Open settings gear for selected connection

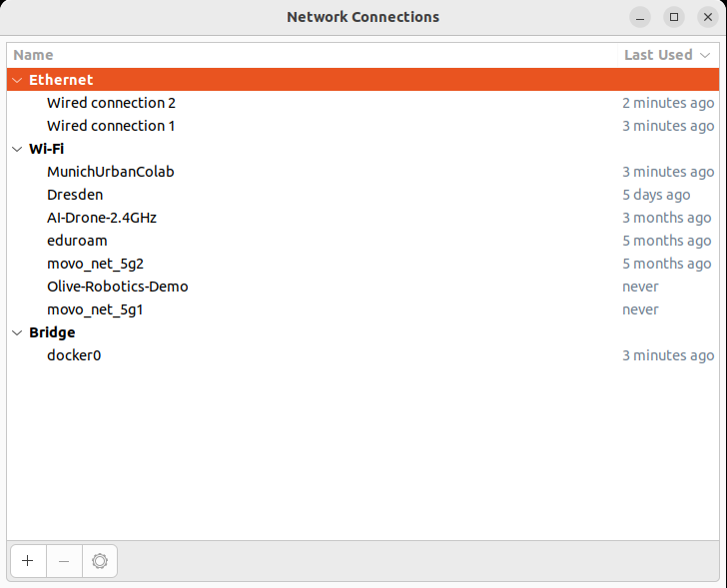[x=100, y=561]
